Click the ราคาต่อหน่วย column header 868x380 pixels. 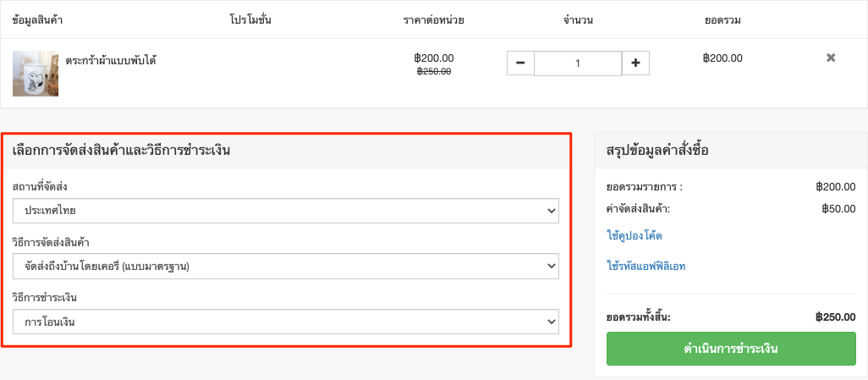pos(433,20)
